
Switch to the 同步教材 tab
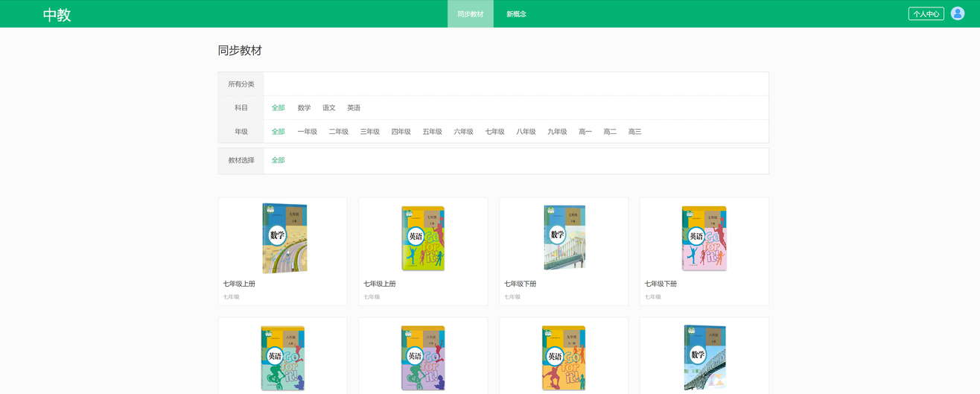pyautogui.click(x=470, y=14)
